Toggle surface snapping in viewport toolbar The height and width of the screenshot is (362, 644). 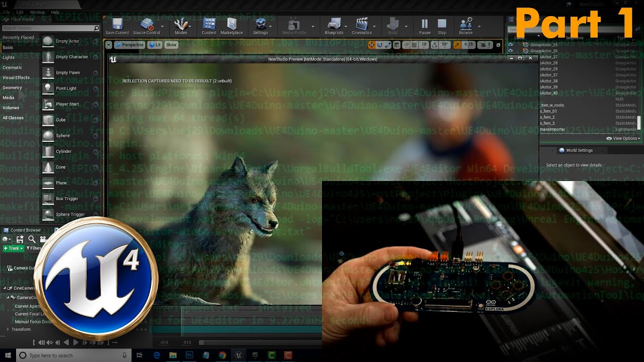405,45
